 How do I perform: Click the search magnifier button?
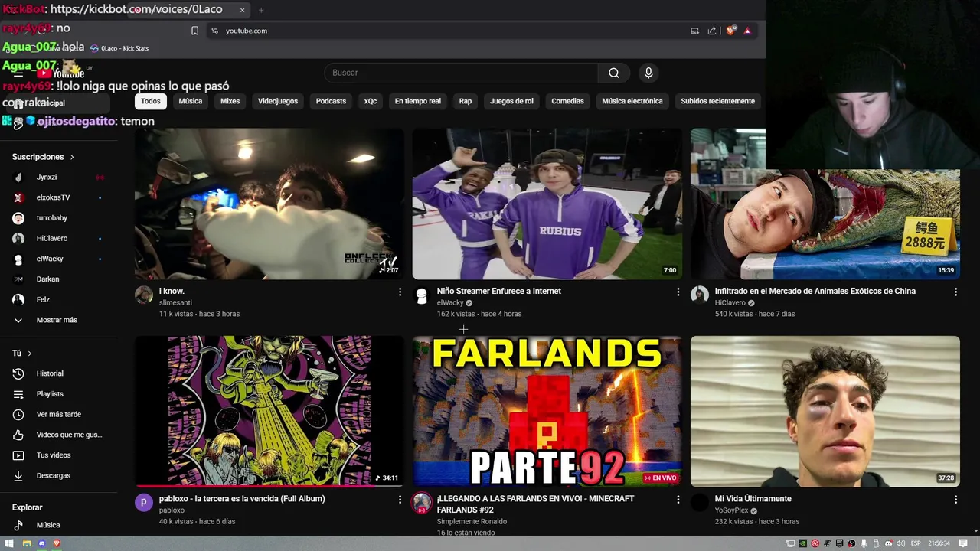613,73
